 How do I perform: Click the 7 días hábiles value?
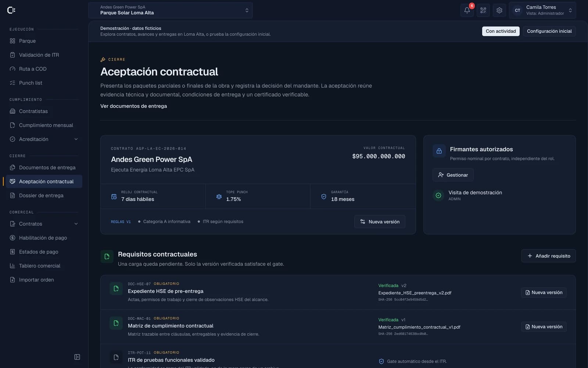(x=137, y=199)
